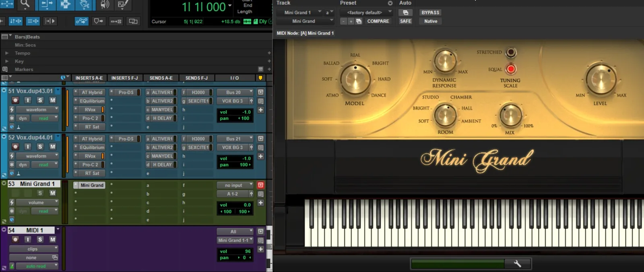Select EQUAL tuning scale red button

(x=511, y=69)
